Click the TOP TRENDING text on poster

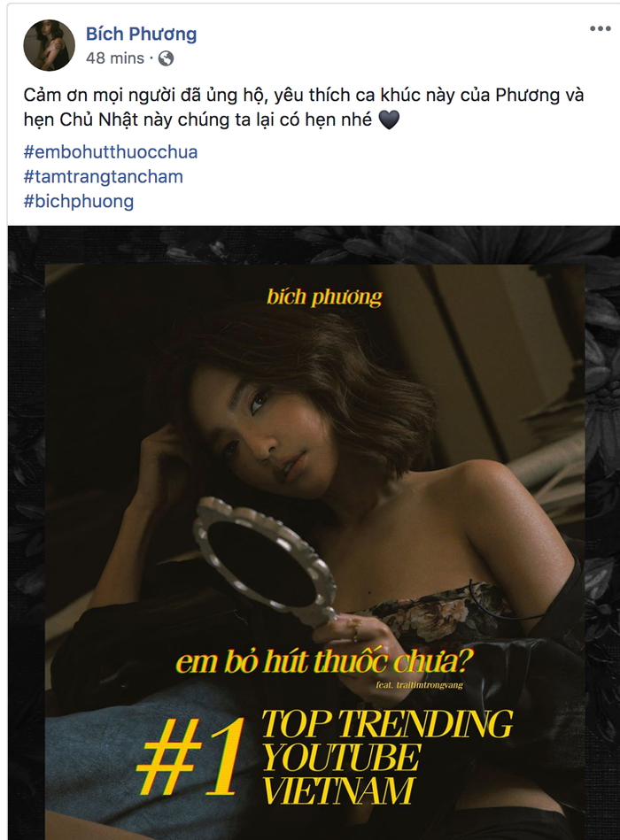[x=387, y=723]
